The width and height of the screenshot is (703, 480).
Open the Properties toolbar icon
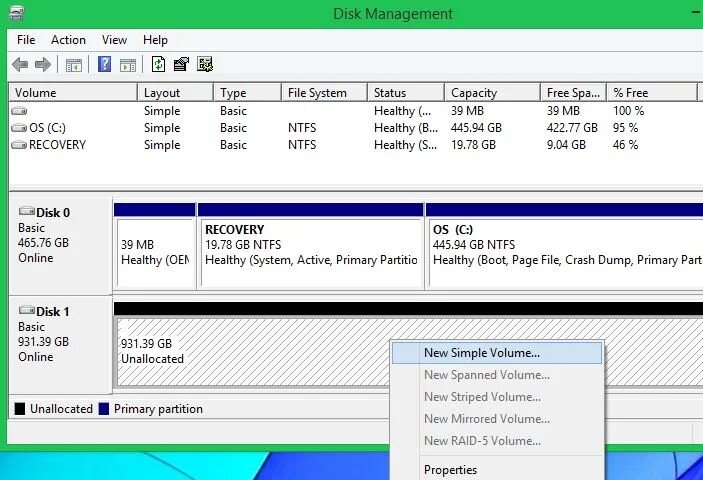pos(181,64)
